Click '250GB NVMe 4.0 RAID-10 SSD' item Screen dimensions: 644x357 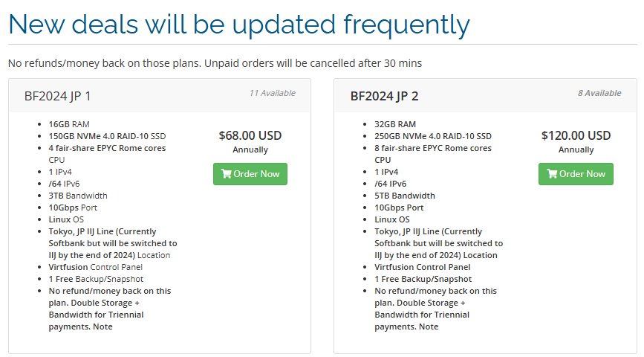click(433, 136)
